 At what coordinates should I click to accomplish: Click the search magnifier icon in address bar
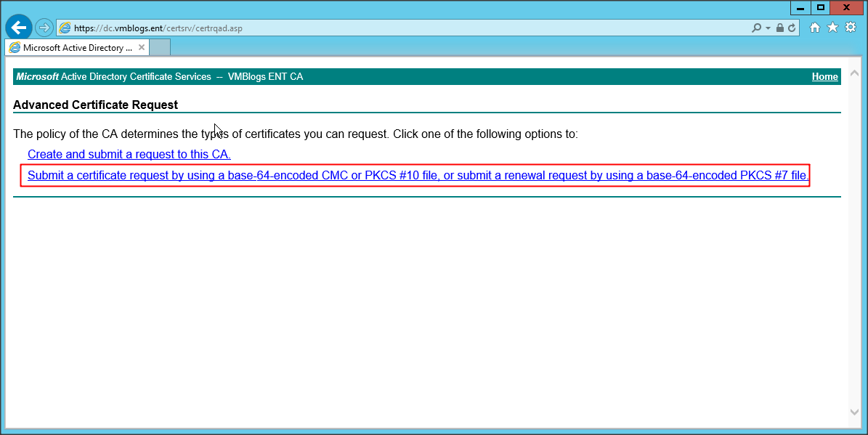click(757, 28)
